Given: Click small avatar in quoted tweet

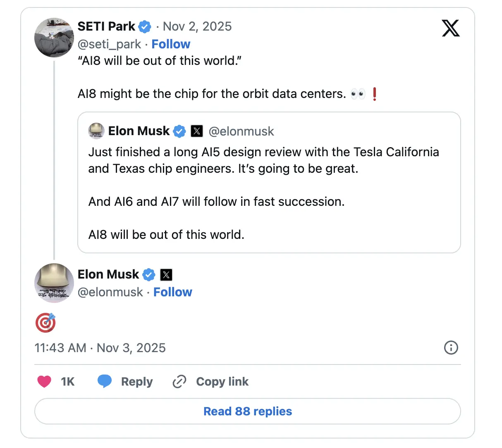Looking at the screenshot, I should tap(96, 131).
